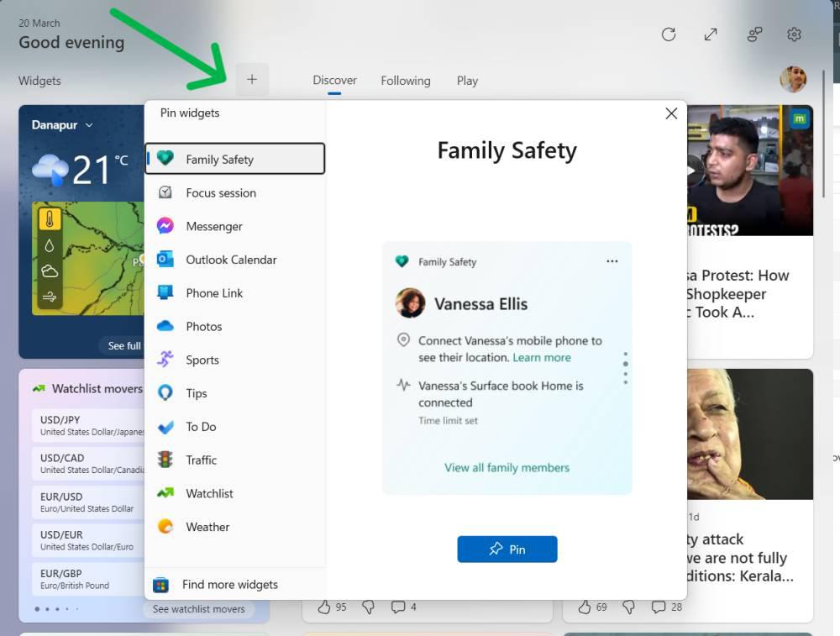Click the plus icon to add widgets
The width and height of the screenshot is (840, 636).
coord(252,80)
